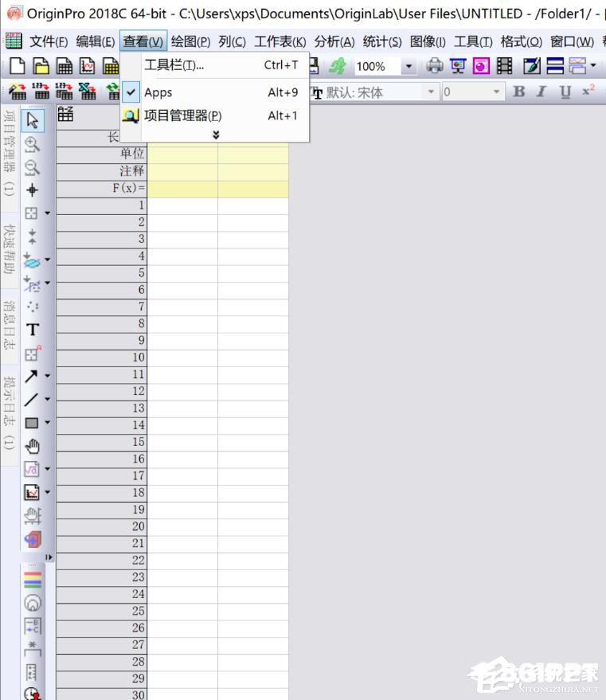Click the Import Excel green X icon

[88, 92]
